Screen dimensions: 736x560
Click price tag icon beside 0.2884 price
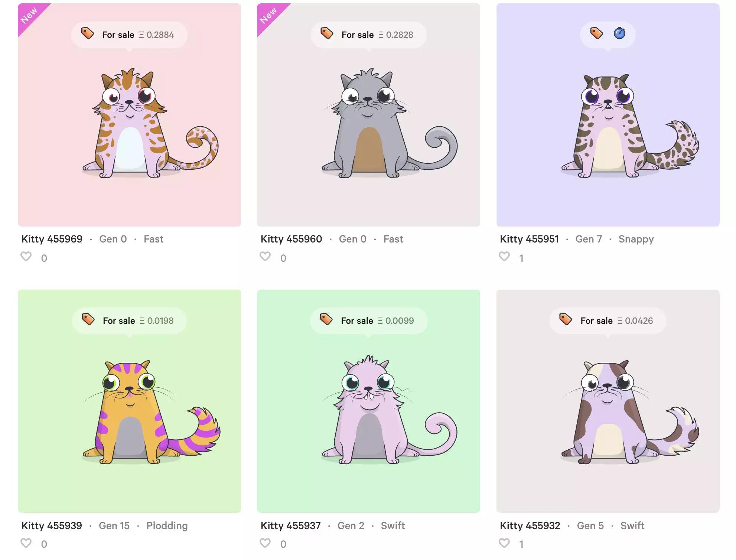click(88, 33)
